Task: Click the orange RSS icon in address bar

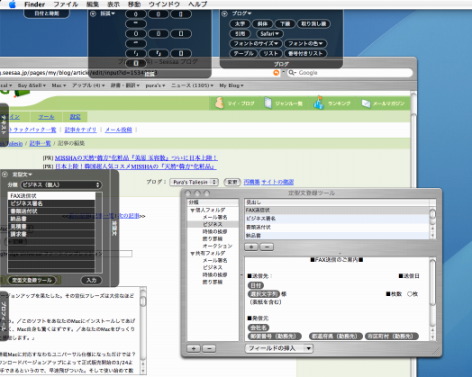Action: point(276,73)
